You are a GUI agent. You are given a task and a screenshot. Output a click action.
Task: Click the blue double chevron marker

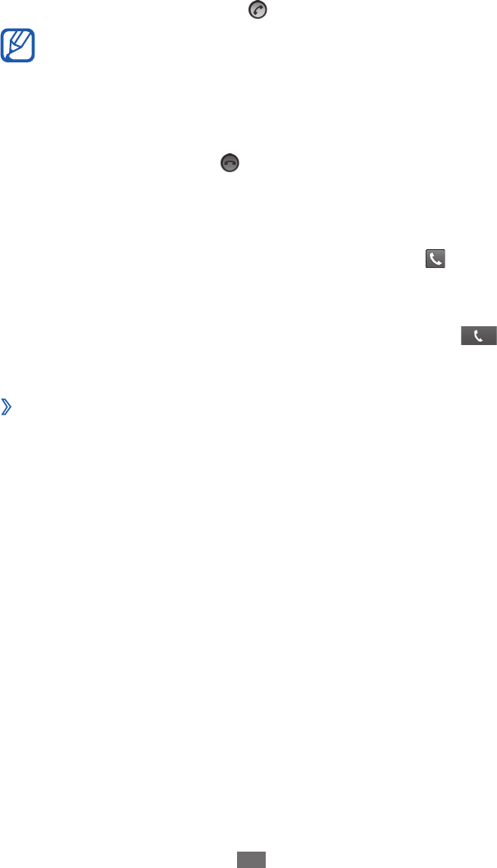click(6, 408)
